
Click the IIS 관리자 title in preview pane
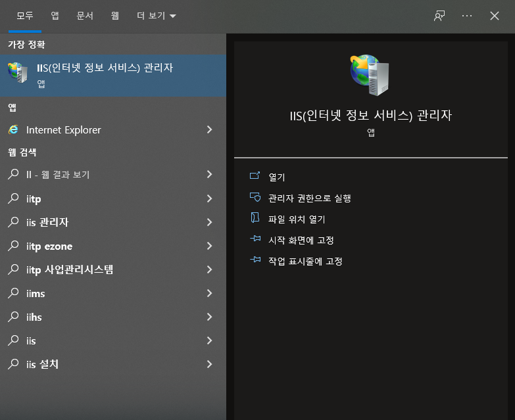pos(370,116)
